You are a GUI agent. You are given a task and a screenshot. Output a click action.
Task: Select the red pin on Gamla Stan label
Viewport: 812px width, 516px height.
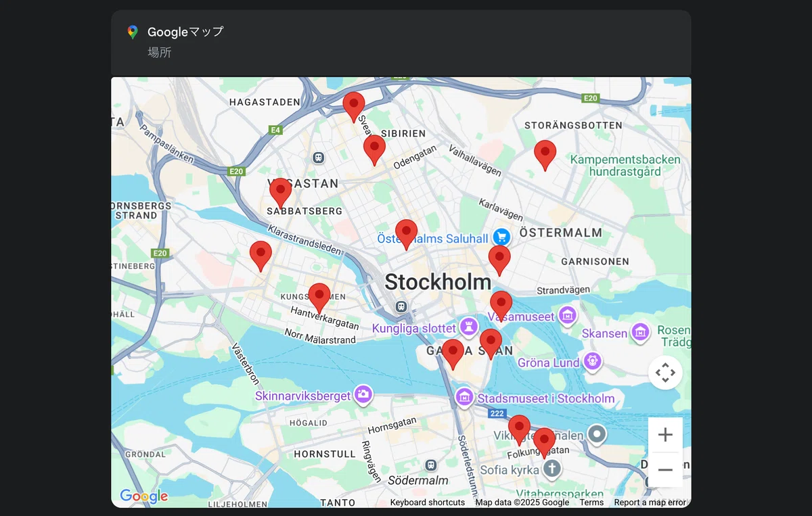[x=453, y=355]
